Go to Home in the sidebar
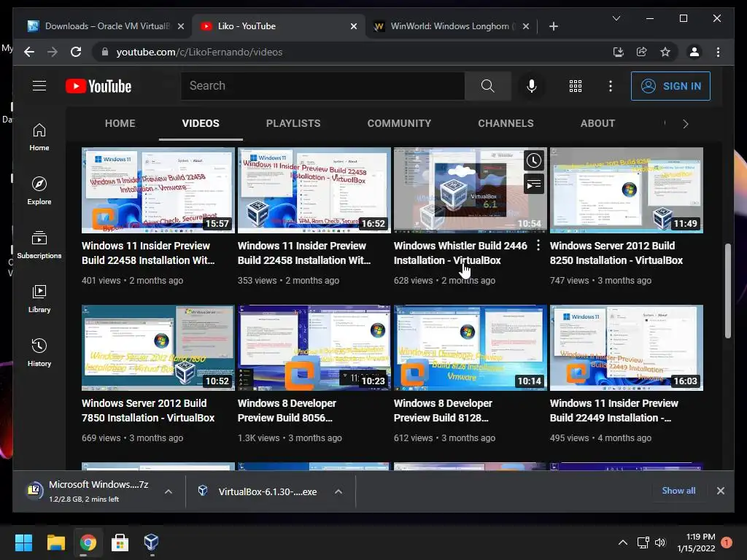747x560 pixels. pos(39,137)
